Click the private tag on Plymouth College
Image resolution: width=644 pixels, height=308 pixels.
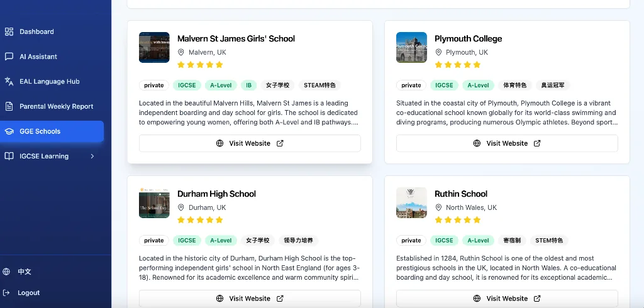(x=411, y=85)
